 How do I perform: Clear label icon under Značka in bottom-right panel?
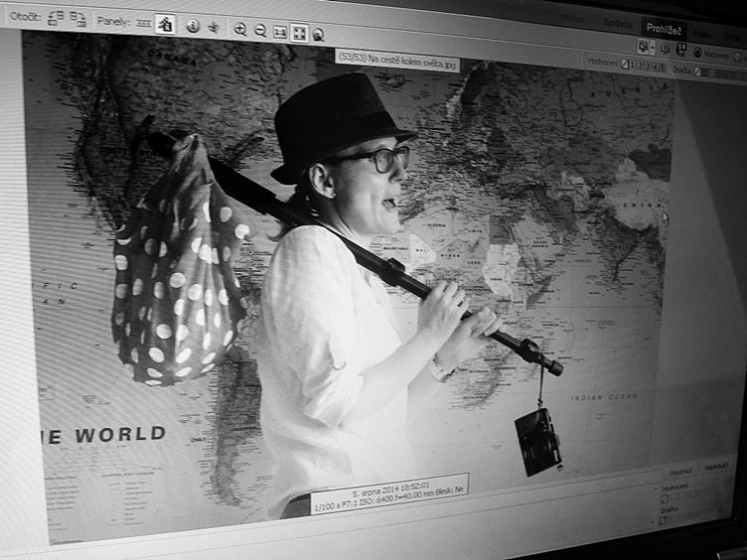tap(663, 520)
